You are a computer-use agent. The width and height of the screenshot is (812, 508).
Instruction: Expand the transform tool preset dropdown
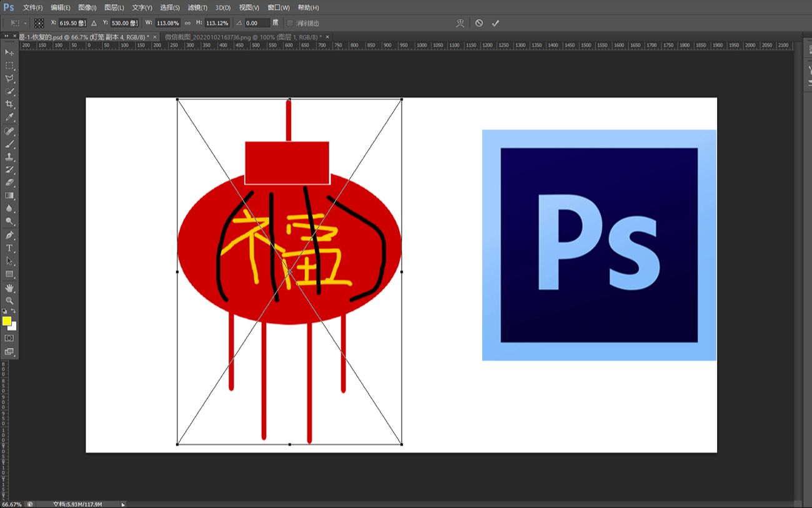(25, 23)
